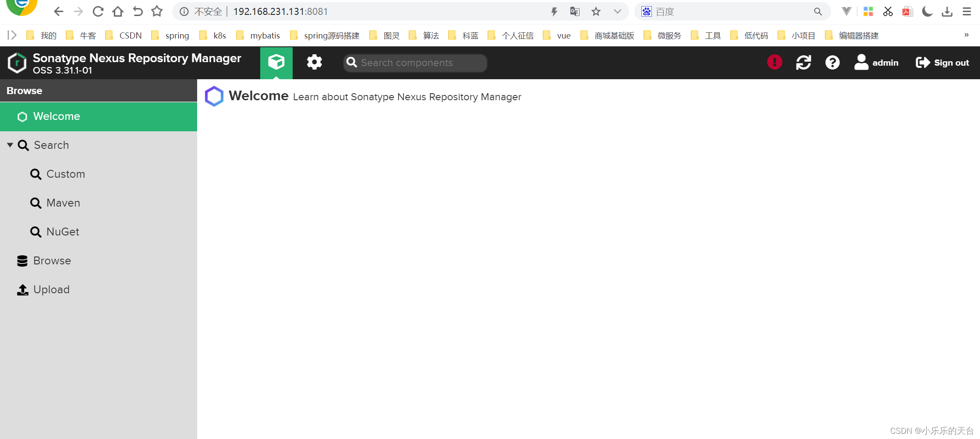Open the Help question mark menu
980x439 pixels.
click(x=832, y=63)
